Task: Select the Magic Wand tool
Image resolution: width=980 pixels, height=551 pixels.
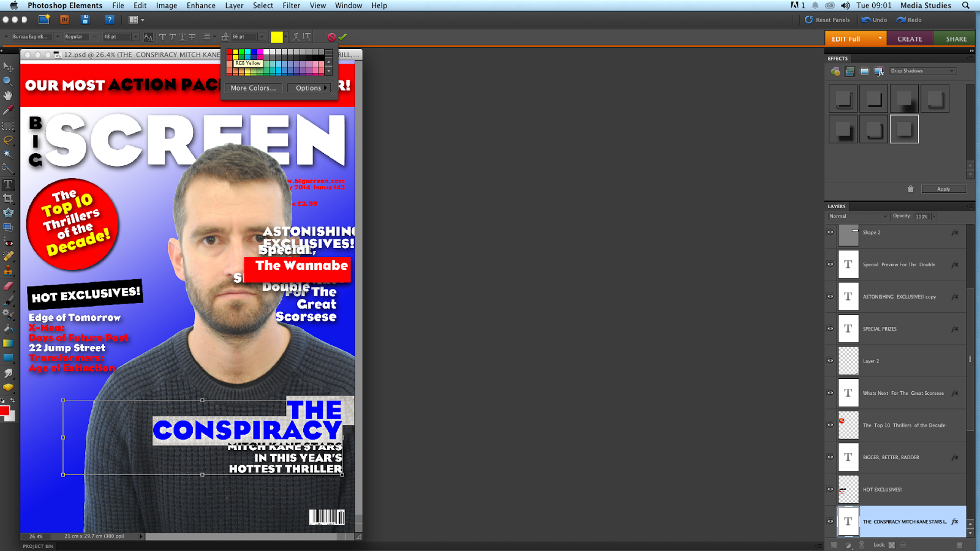Action: 8,154
